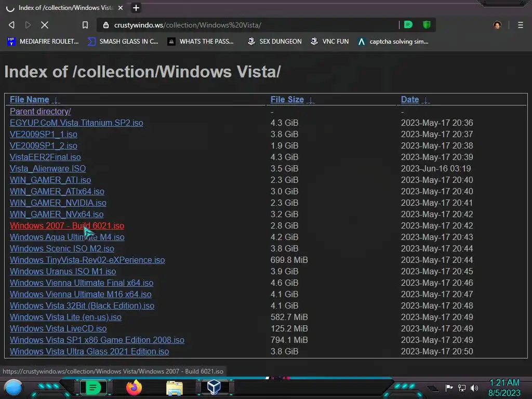Download Windows Vista LiveCD.iso
The width and height of the screenshot is (532, 399).
(58, 328)
